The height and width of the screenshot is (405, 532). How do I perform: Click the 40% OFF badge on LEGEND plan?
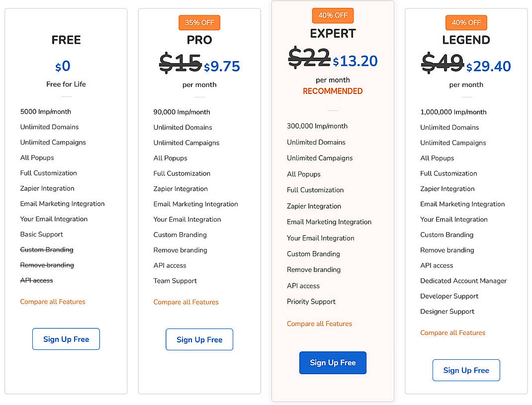466,22
